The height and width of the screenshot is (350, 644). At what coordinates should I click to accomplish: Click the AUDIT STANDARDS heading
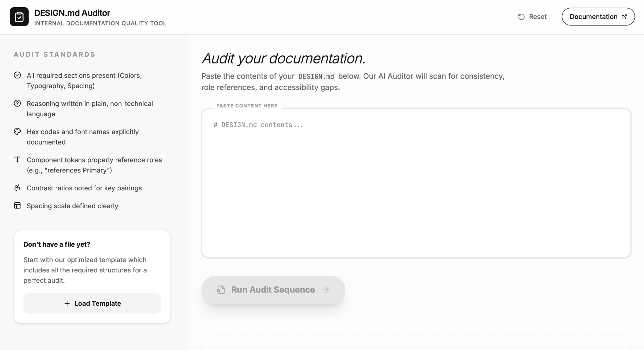tap(54, 54)
